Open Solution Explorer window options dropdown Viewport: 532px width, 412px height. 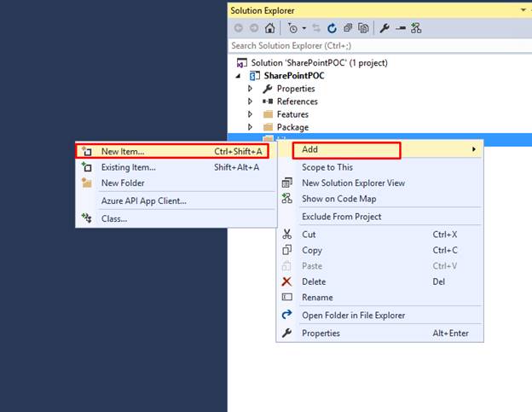coord(523,10)
